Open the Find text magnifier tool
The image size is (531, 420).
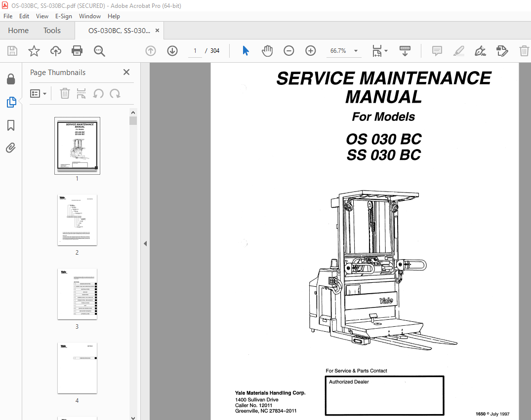99,51
